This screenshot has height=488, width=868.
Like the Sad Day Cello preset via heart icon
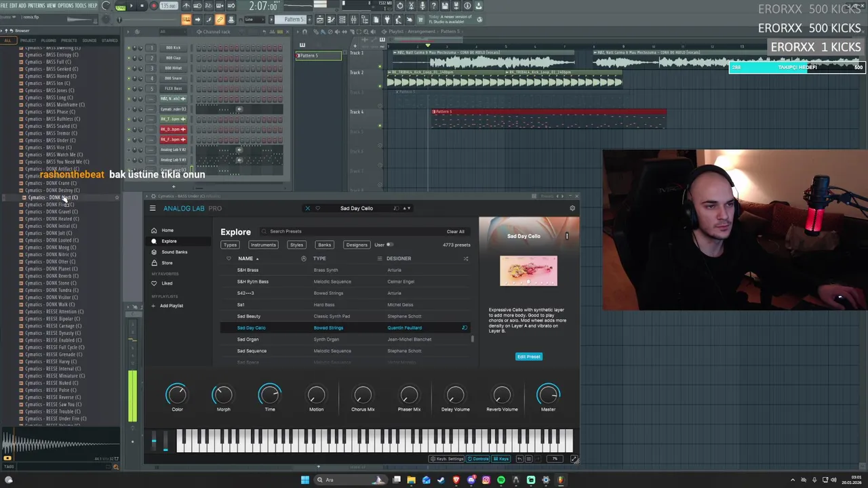pos(317,208)
